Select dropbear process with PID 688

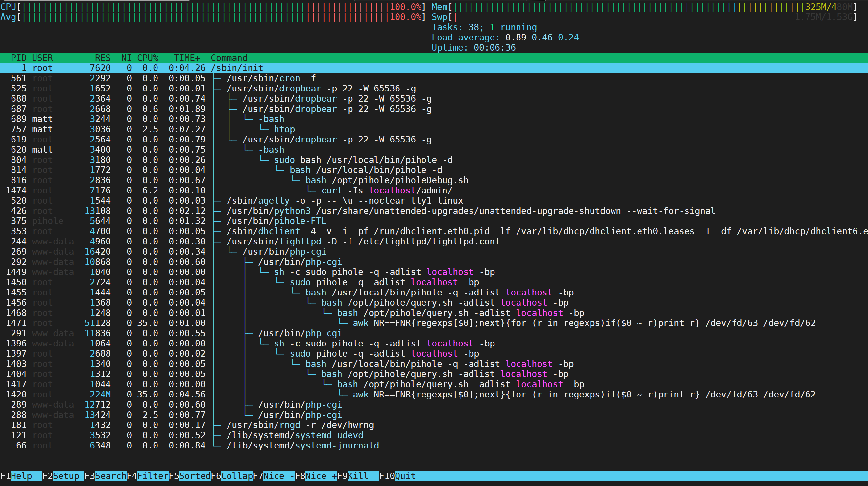(434, 98)
